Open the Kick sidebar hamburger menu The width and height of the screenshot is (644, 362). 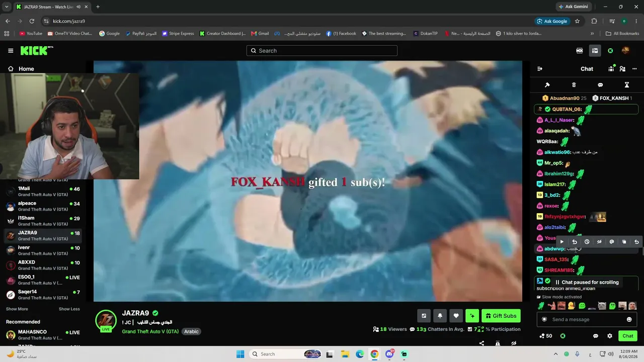click(x=11, y=51)
